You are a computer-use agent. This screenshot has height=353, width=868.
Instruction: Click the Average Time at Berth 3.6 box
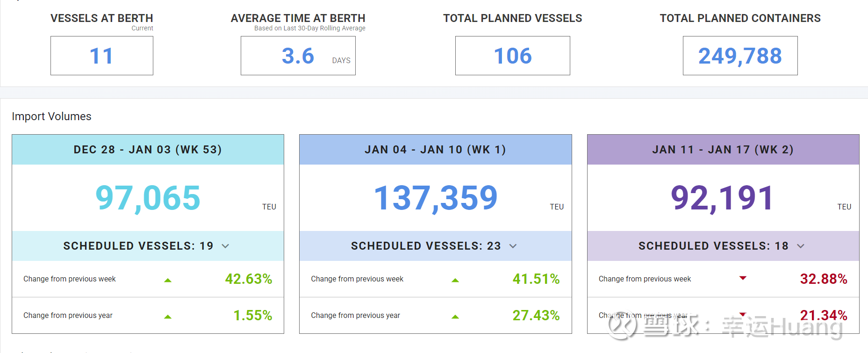click(x=298, y=56)
